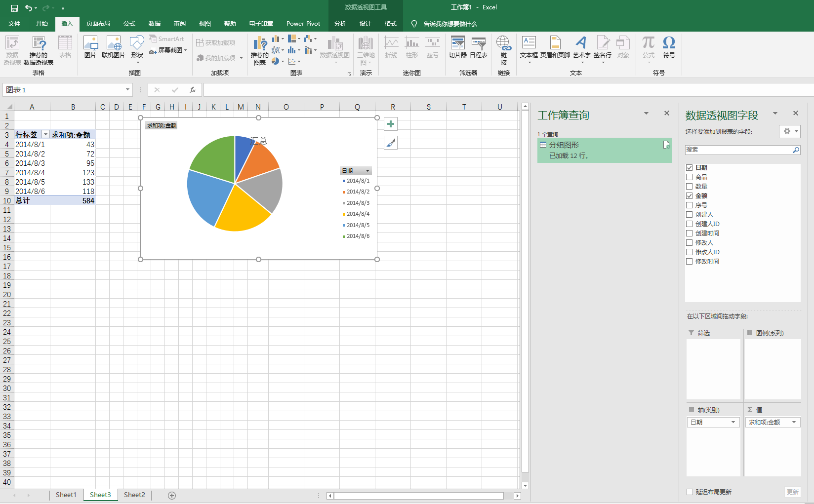
Task: Click the field search input box
Action: pos(738,150)
